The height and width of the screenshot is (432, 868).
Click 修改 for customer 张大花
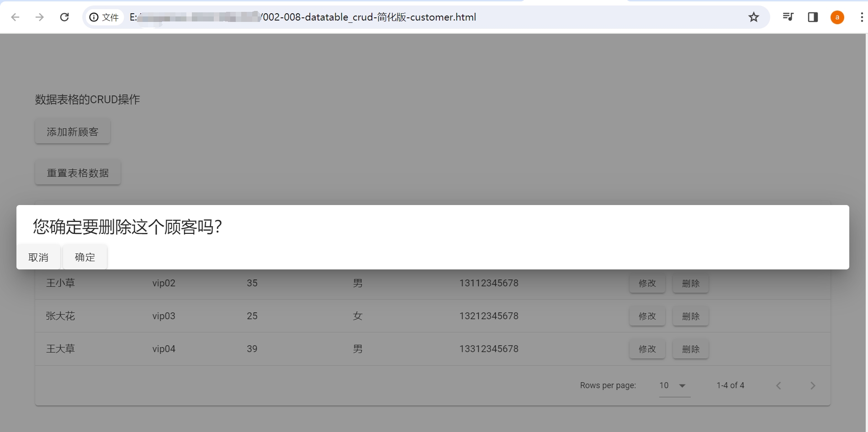tap(647, 316)
